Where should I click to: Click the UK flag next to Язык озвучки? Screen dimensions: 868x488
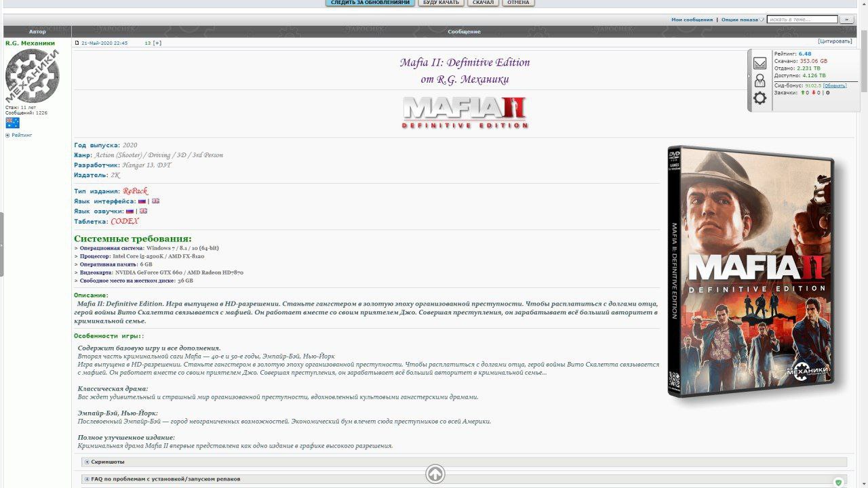(143, 211)
